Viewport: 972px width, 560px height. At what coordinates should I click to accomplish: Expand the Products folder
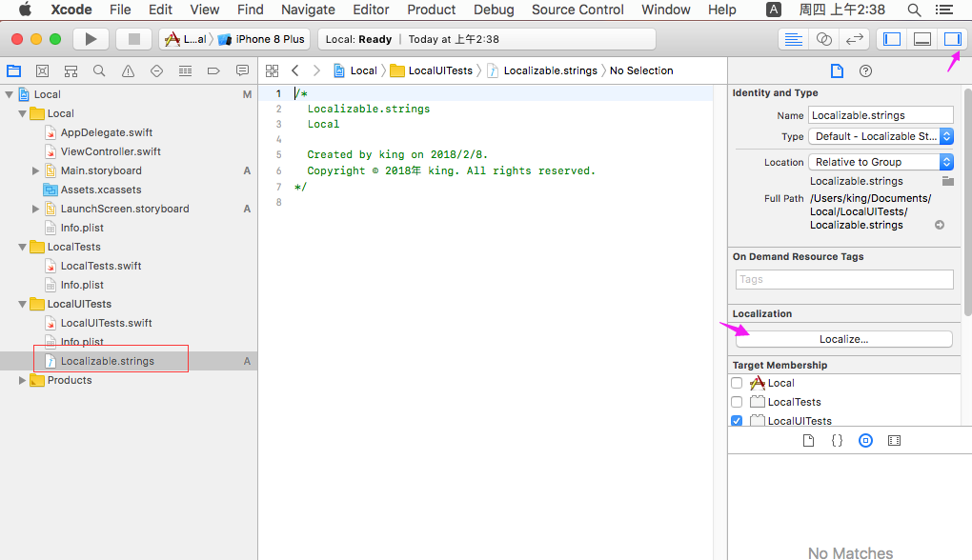(x=22, y=380)
